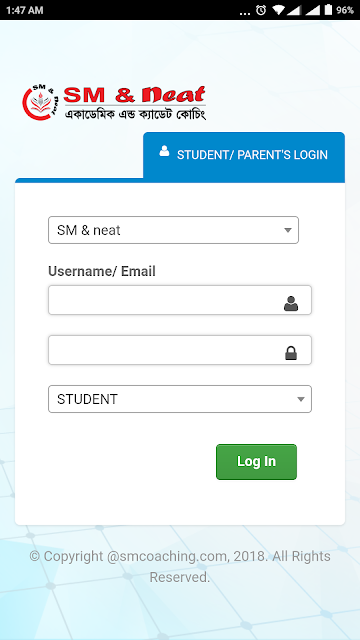
Task: Tap the SM & Neat red title banner
Action: click(x=134, y=95)
